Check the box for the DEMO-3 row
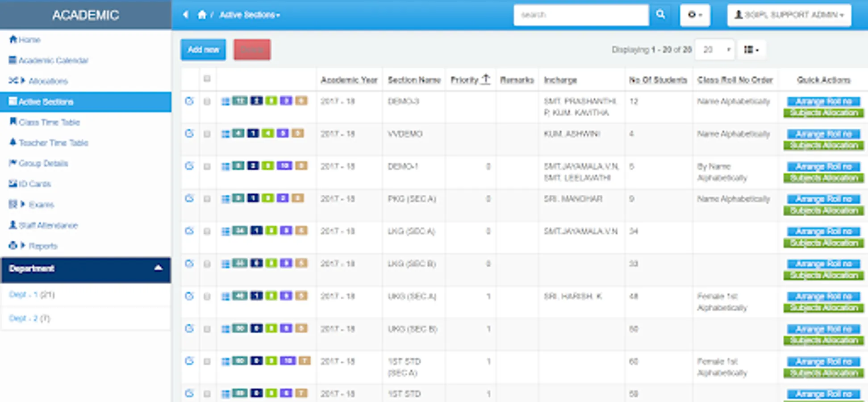Image resolution: width=868 pixels, height=402 pixels. 207,102
